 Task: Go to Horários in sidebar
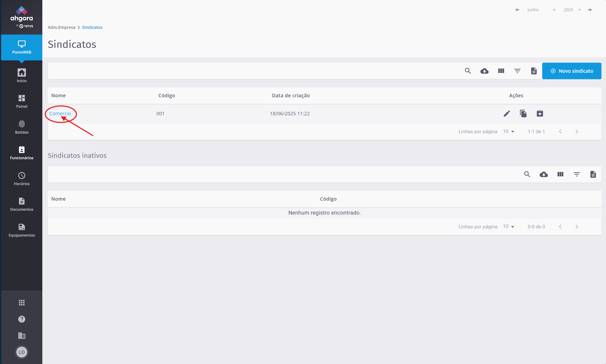pyautogui.click(x=22, y=179)
